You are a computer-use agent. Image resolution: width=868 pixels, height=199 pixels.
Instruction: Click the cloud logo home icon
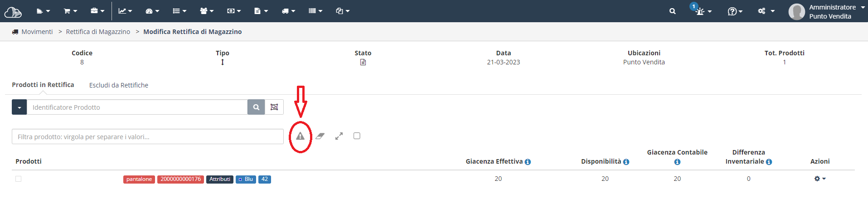[13, 12]
